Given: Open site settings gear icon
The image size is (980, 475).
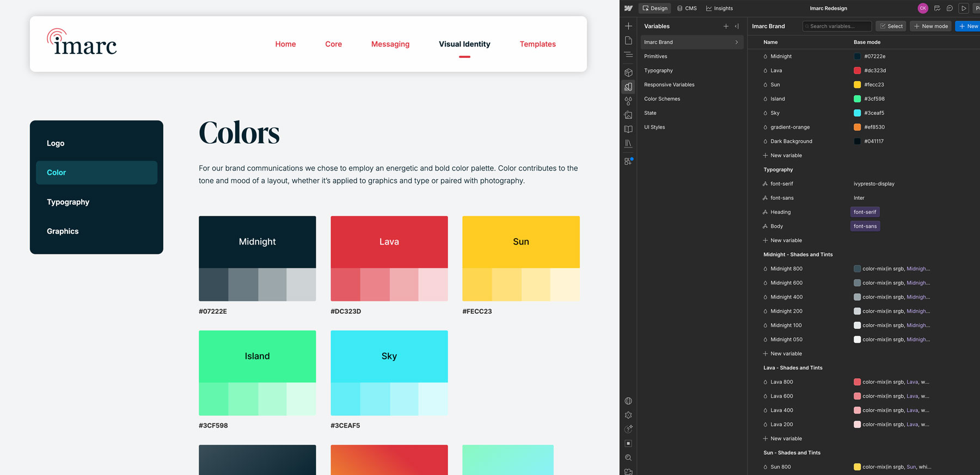Looking at the screenshot, I should 628,415.
